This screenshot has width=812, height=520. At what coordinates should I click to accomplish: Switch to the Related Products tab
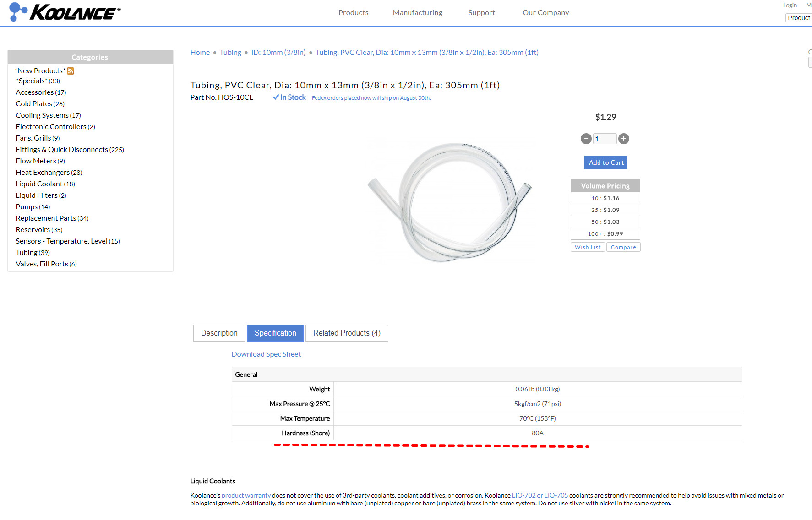pos(346,333)
